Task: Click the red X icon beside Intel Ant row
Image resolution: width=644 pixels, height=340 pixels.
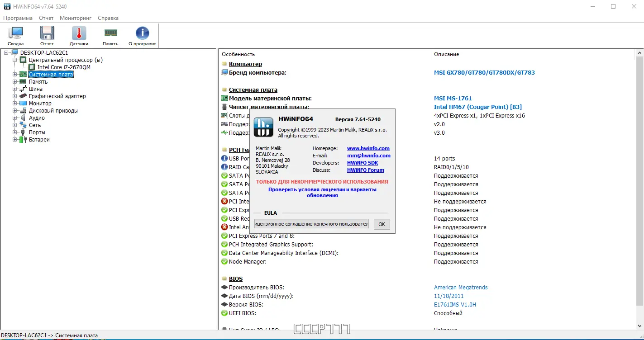Action: (224, 227)
